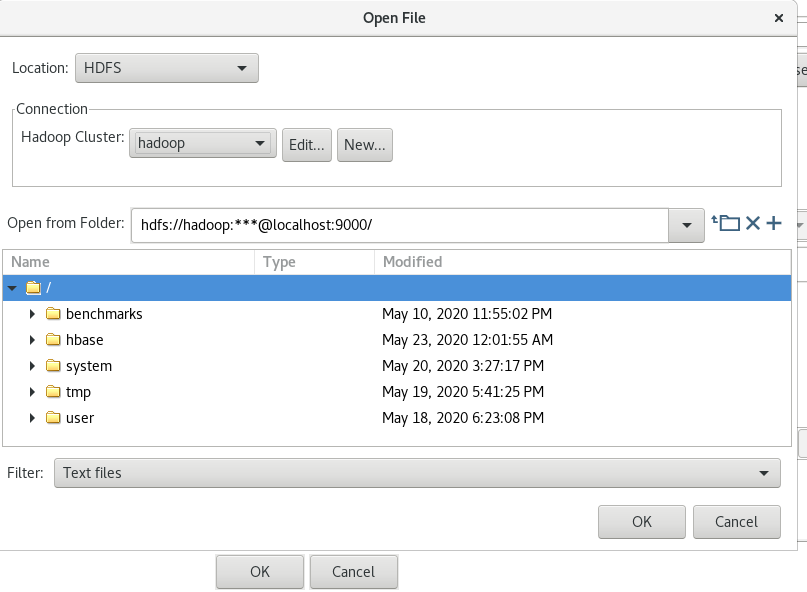
Task: Go up one folder level icon
Action: click(x=726, y=223)
